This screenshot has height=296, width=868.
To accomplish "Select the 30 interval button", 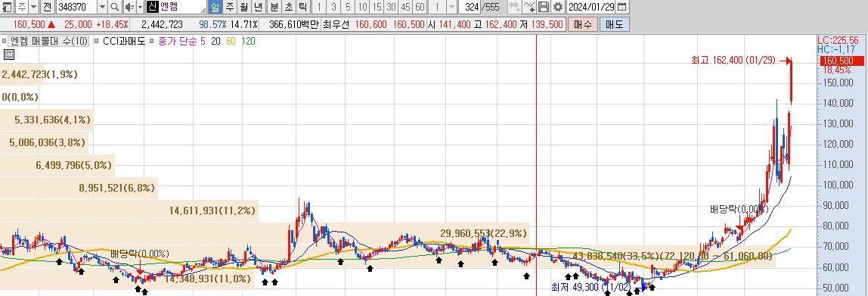I will [x=391, y=7].
